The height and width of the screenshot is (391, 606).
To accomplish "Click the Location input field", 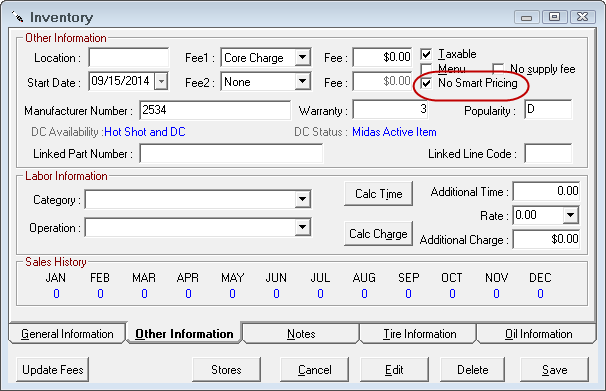I will 129,58.
